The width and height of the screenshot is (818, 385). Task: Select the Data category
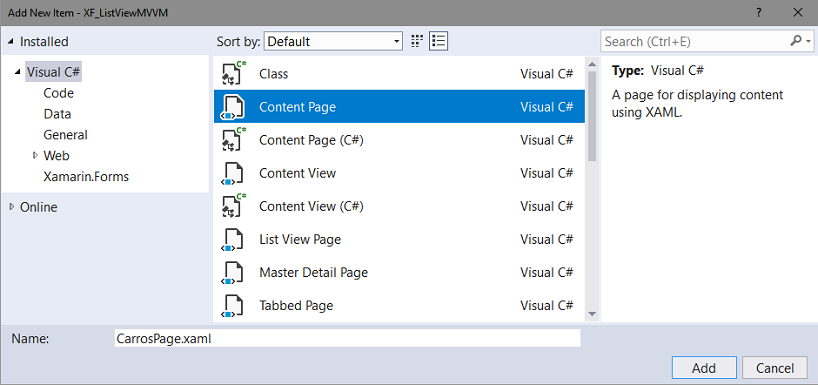[57, 114]
